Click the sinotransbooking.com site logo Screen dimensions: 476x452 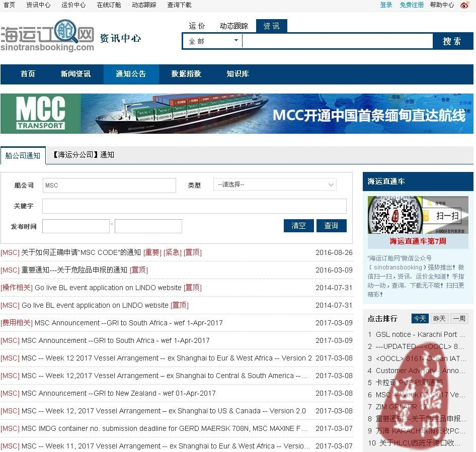click(47, 36)
